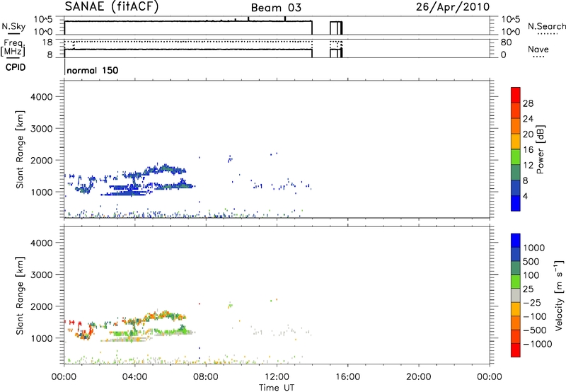Click the 4 label on power colorbar

coord(525,196)
